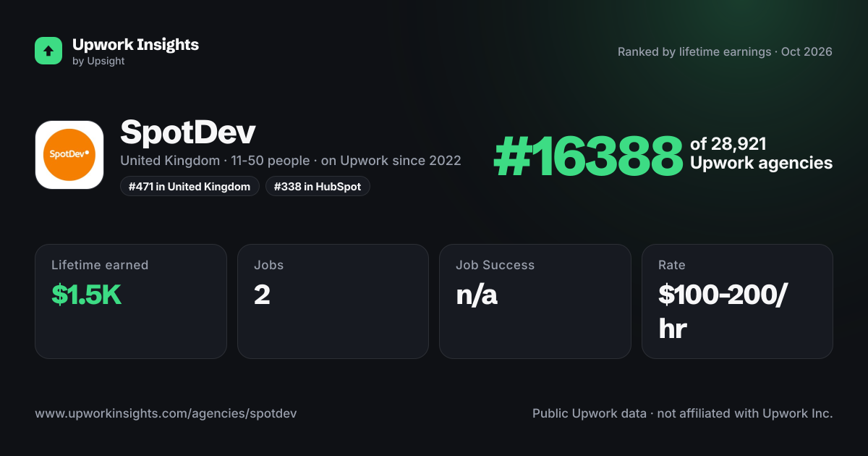Click the $100-200/hr rate value
868x456 pixels.
coord(723,312)
